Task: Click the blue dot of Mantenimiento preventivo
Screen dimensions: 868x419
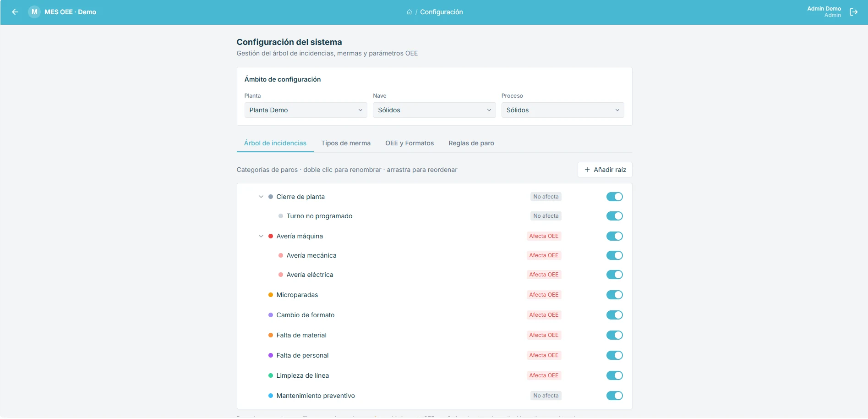Action: (x=271, y=396)
